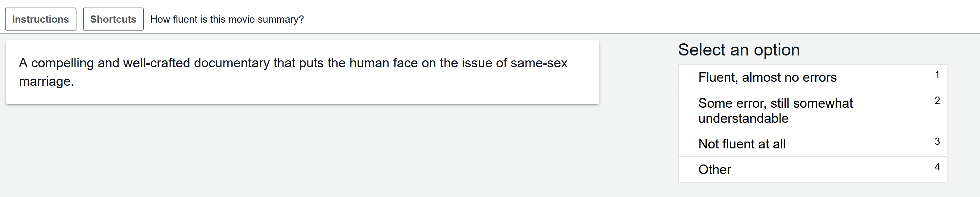The height and width of the screenshot is (197, 980).
Task: Click "same-sex" in the summary text
Action: click(x=539, y=63)
